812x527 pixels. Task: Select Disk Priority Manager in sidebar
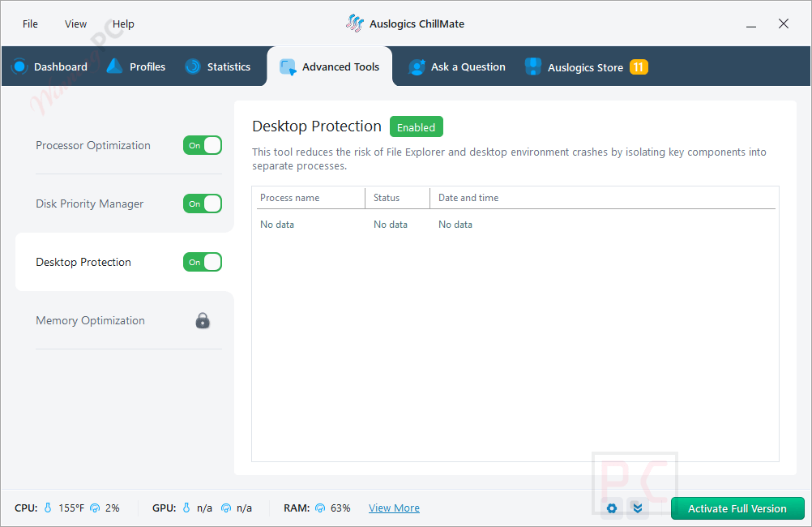pyautogui.click(x=90, y=204)
